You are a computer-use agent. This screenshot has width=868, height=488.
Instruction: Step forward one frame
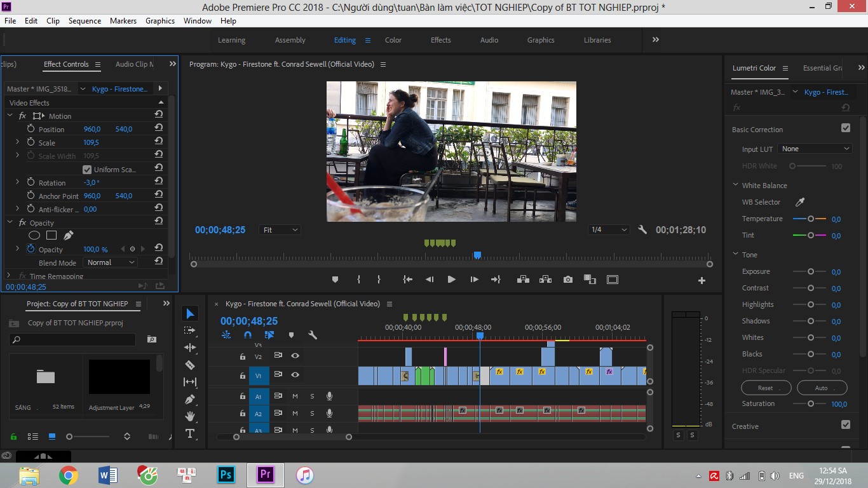pyautogui.click(x=474, y=280)
